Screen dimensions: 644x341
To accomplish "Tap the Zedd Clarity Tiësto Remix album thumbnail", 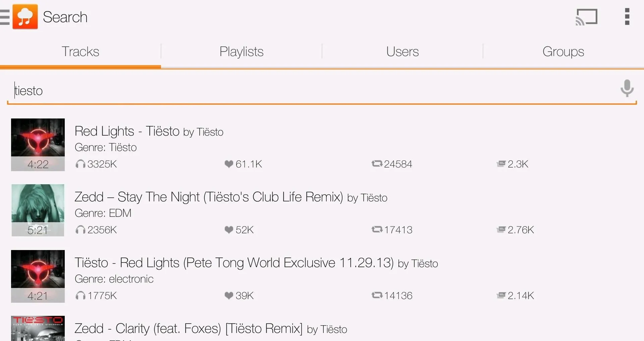I will [38, 328].
